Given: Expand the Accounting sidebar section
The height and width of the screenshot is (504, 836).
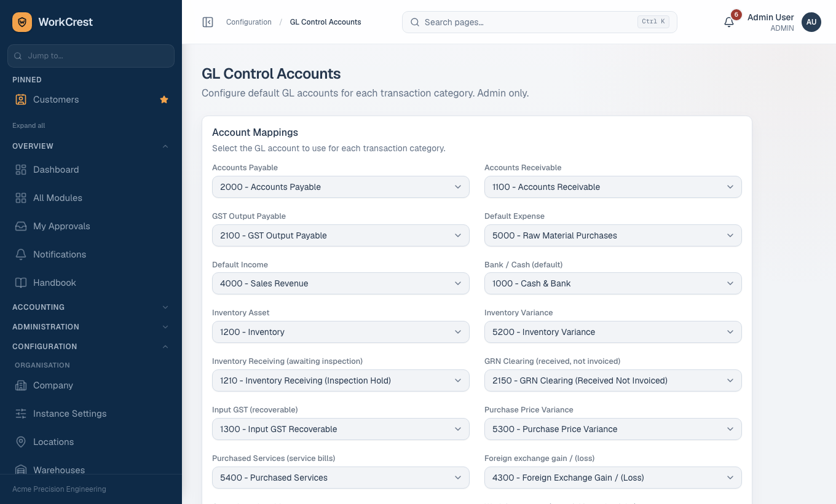Looking at the screenshot, I should 91,307.
